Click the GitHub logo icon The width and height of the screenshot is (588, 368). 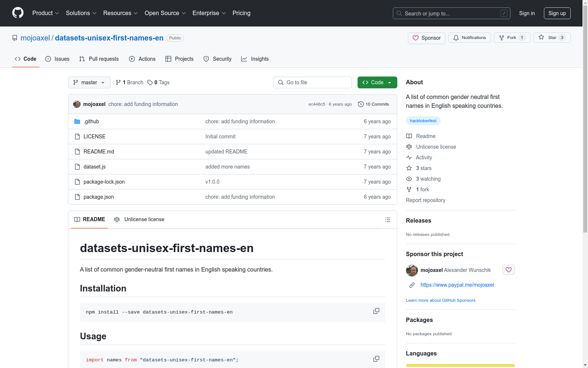pos(18,13)
